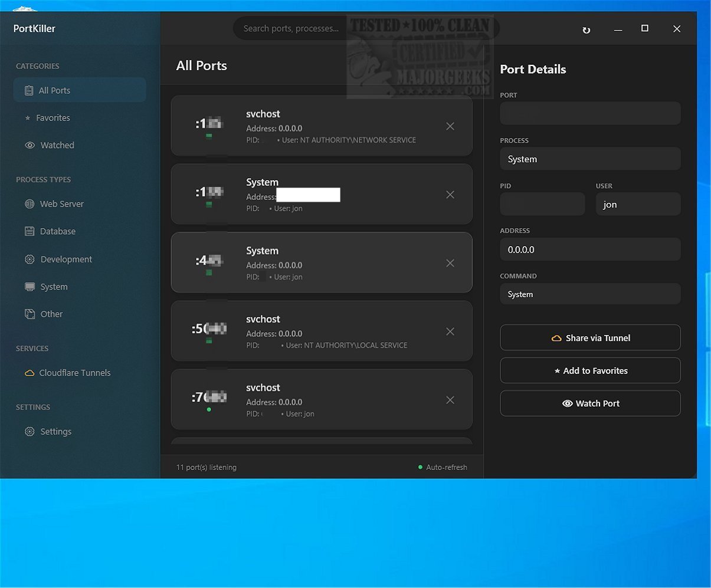Maximize the PortKiller window
This screenshot has width=711, height=588.
coord(645,29)
